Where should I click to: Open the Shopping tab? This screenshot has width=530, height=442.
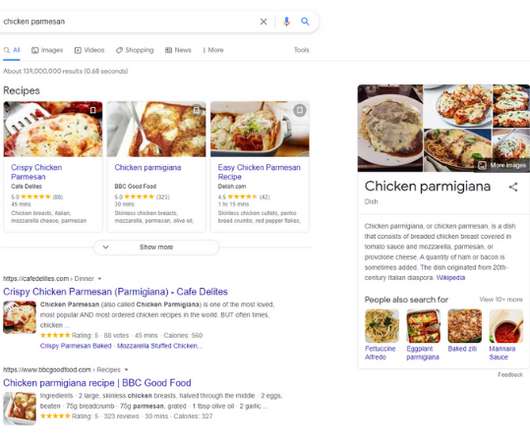click(135, 50)
